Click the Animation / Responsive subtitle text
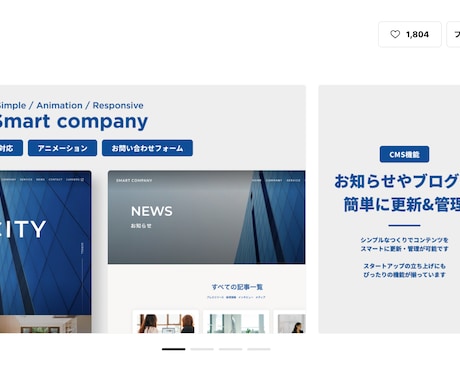 pos(90,105)
